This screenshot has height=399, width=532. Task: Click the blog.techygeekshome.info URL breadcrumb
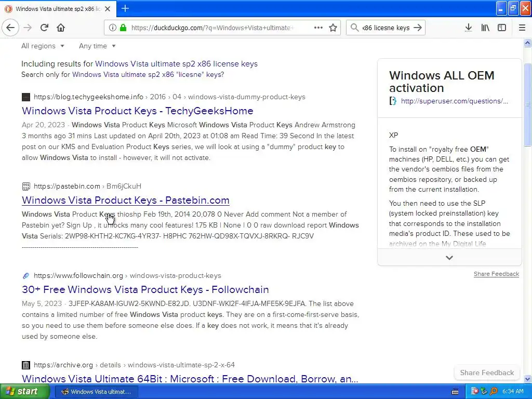click(170, 97)
